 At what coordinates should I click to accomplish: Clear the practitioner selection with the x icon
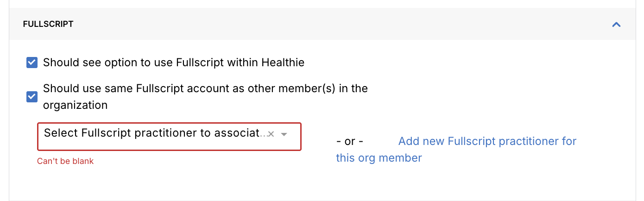click(x=271, y=134)
